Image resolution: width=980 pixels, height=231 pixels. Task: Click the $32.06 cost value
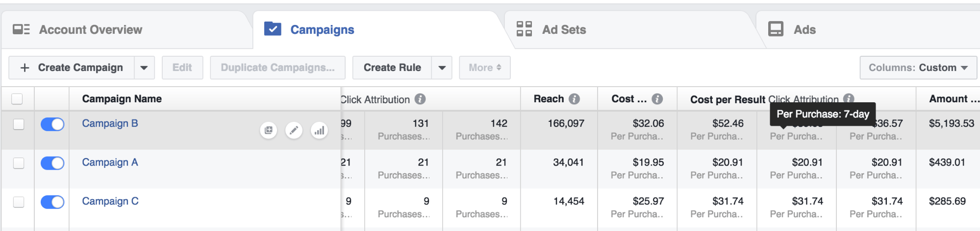point(648,123)
